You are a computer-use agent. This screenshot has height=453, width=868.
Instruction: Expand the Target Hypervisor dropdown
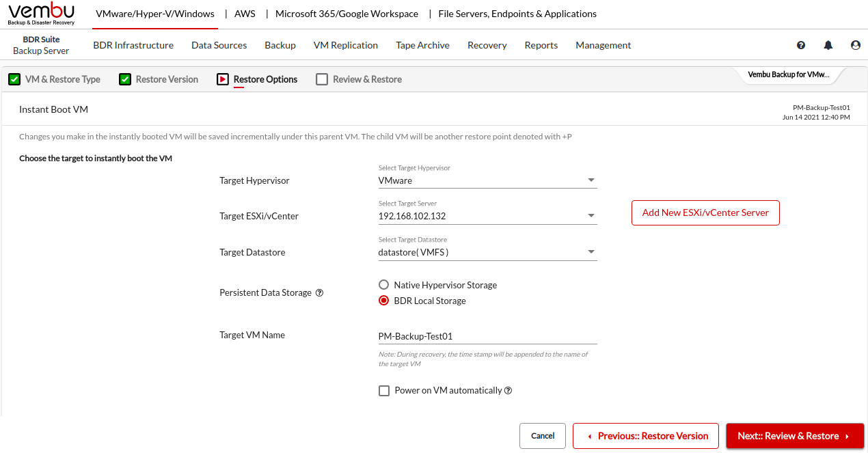[x=487, y=181]
